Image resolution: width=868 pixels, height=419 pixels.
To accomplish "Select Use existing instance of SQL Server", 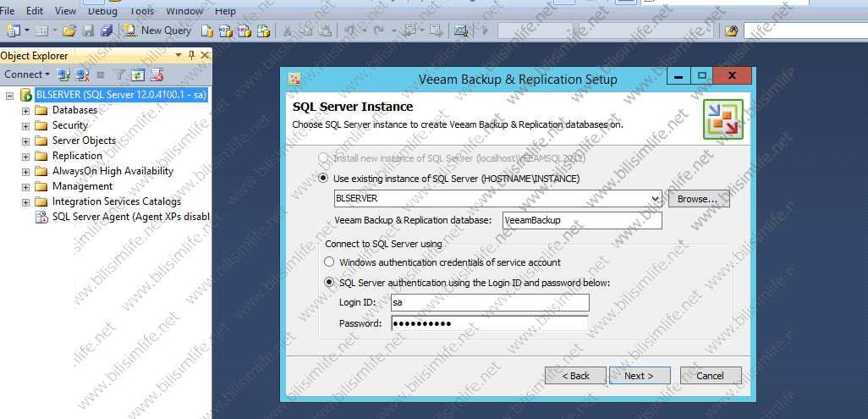I will pyautogui.click(x=323, y=179).
